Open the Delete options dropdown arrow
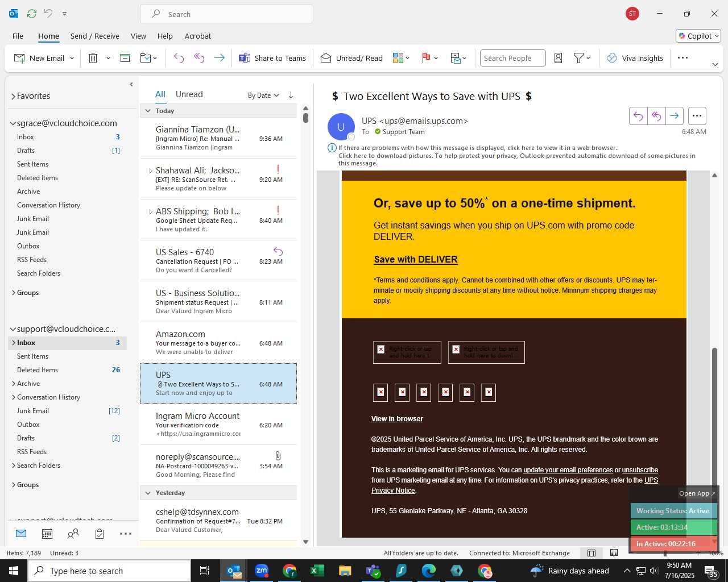 [108, 58]
